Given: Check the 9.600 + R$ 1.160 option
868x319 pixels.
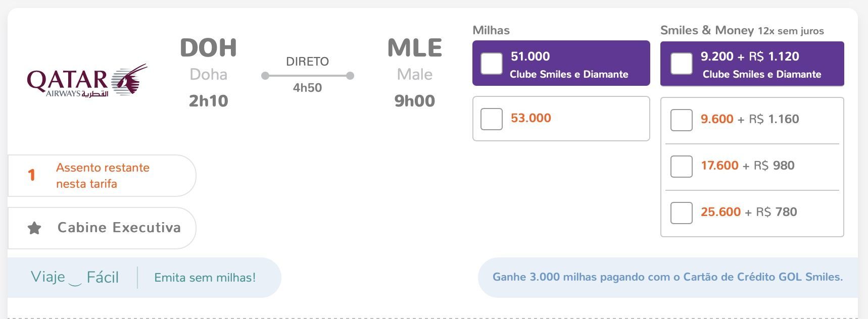Looking at the screenshot, I should tap(681, 120).
